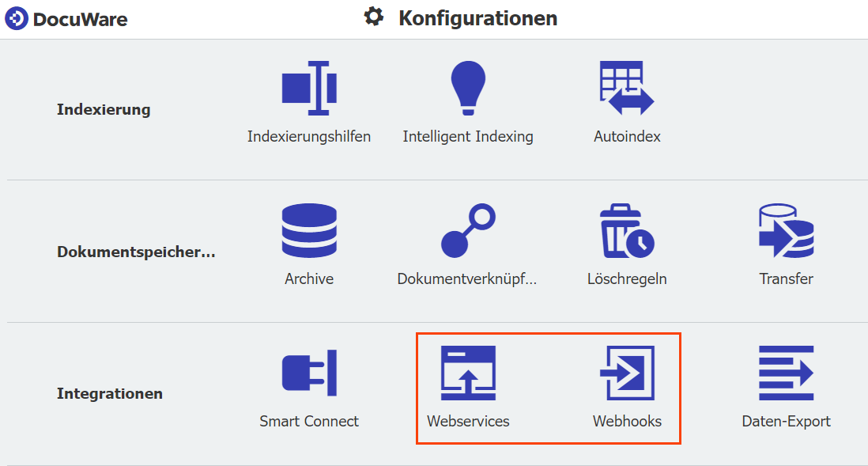Click the Löschregeln trash can icon
The width and height of the screenshot is (868, 466).
point(627,230)
